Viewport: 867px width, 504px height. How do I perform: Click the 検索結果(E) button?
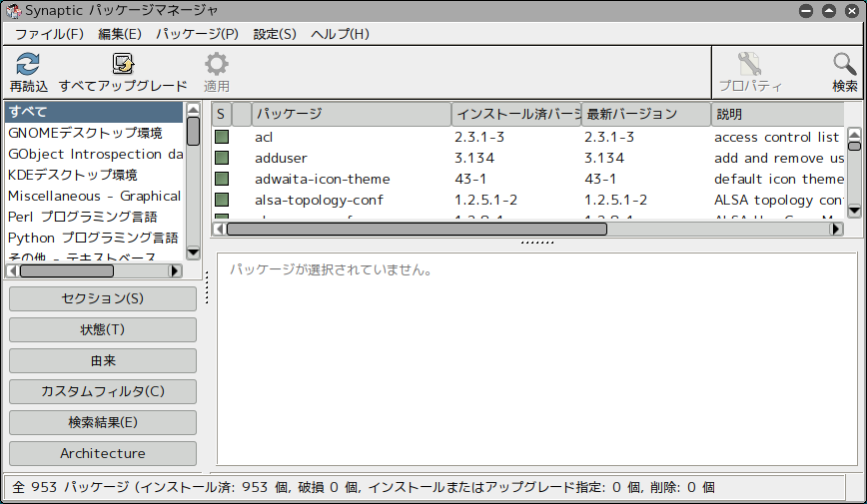[103, 422]
